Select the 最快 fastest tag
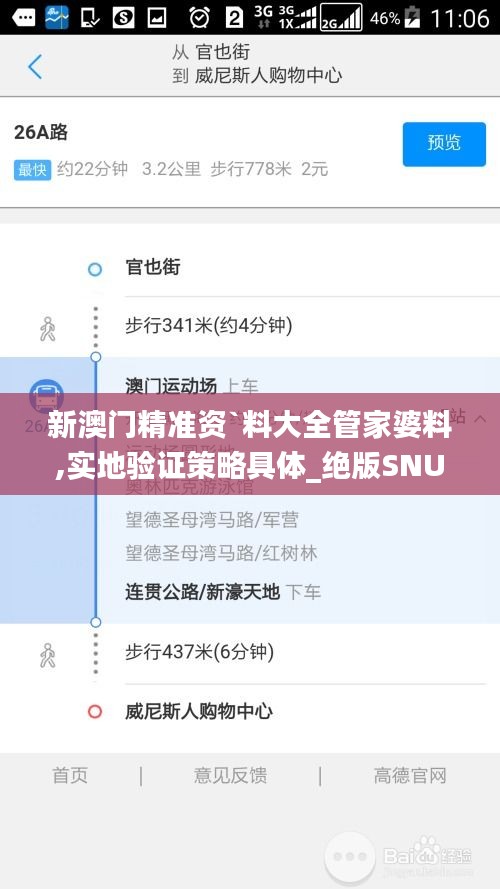The height and width of the screenshot is (889, 500). 33,169
